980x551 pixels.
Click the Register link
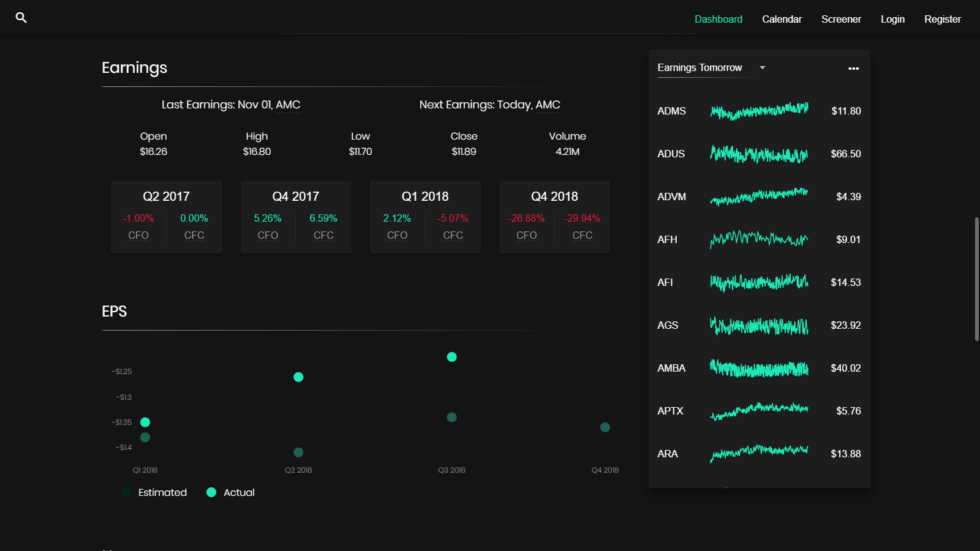(942, 19)
